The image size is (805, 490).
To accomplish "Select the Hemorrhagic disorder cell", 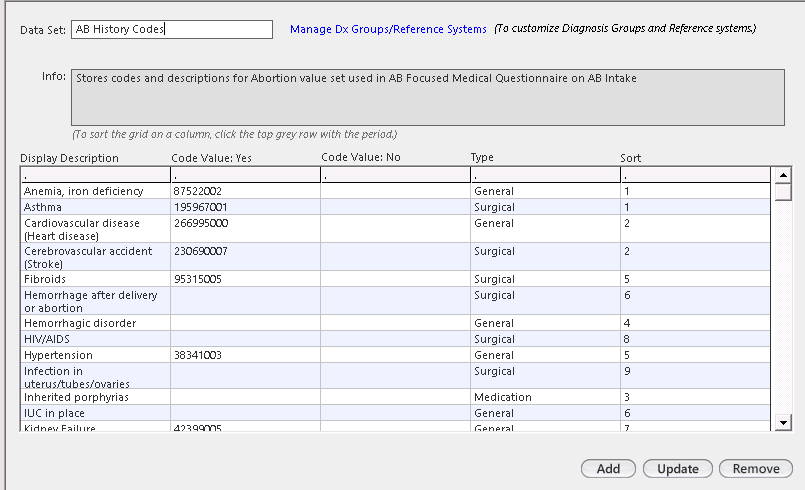I will 95,323.
